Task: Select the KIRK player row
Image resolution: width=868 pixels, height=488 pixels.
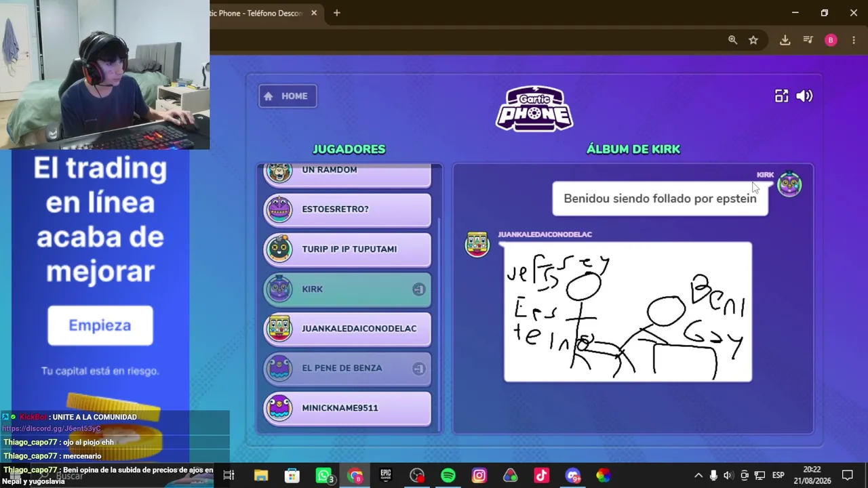Action: [347, 289]
